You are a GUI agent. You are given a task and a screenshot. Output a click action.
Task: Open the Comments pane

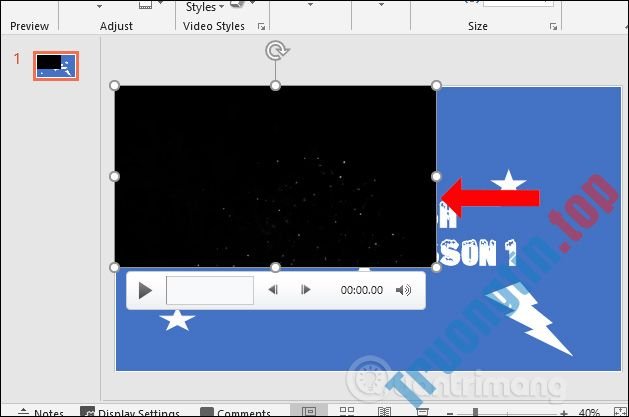[235, 412]
